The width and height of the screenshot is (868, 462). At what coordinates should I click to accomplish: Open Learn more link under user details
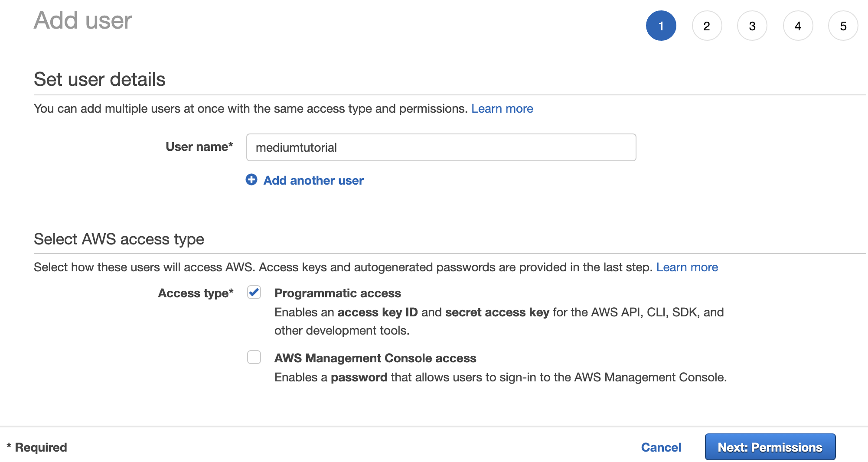(502, 108)
